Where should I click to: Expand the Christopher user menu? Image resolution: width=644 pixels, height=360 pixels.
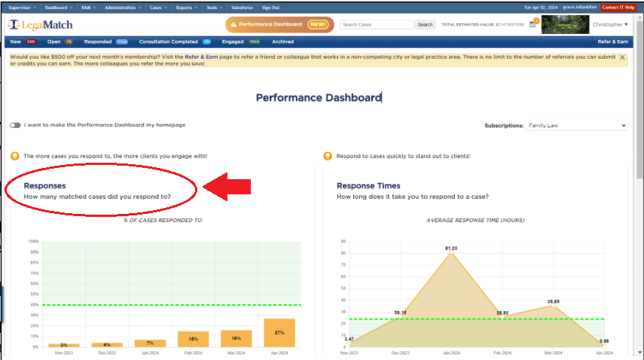pyautogui.click(x=610, y=25)
